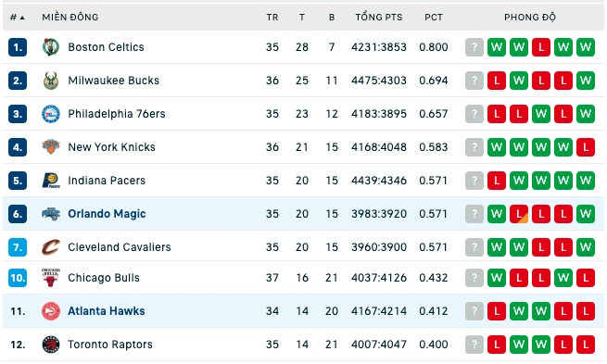The height and width of the screenshot is (364, 607).
Task: Click Boston Celtics' red L form badge
Action: tap(541, 47)
